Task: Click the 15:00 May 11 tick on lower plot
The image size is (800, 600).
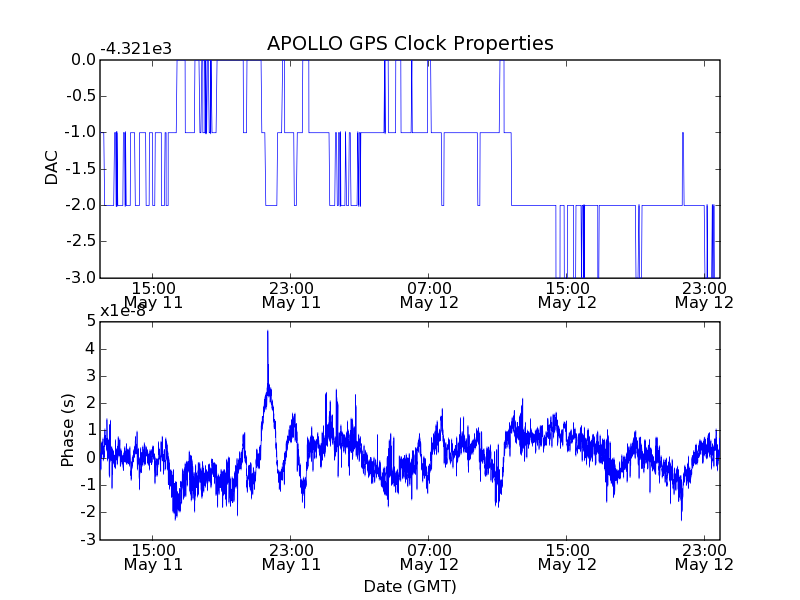Action: click(x=153, y=557)
